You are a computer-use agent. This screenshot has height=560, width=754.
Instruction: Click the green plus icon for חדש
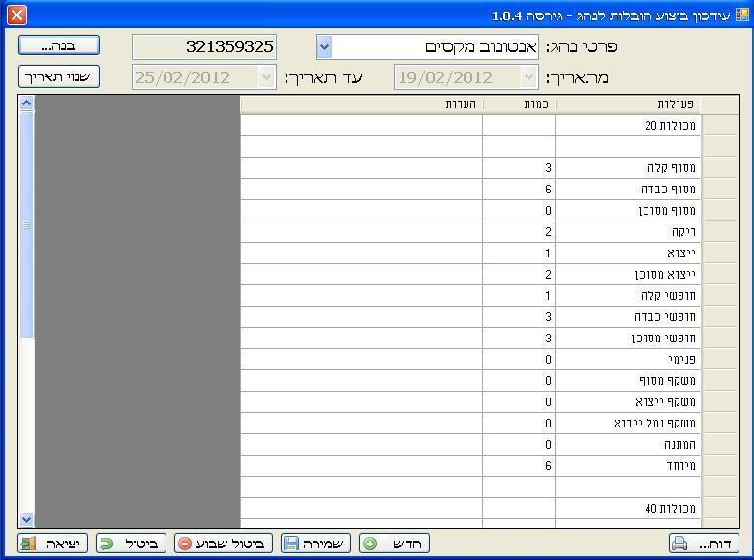click(371, 544)
